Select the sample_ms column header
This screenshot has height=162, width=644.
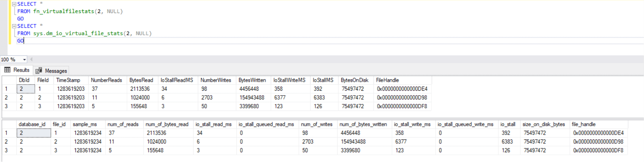click(85, 124)
